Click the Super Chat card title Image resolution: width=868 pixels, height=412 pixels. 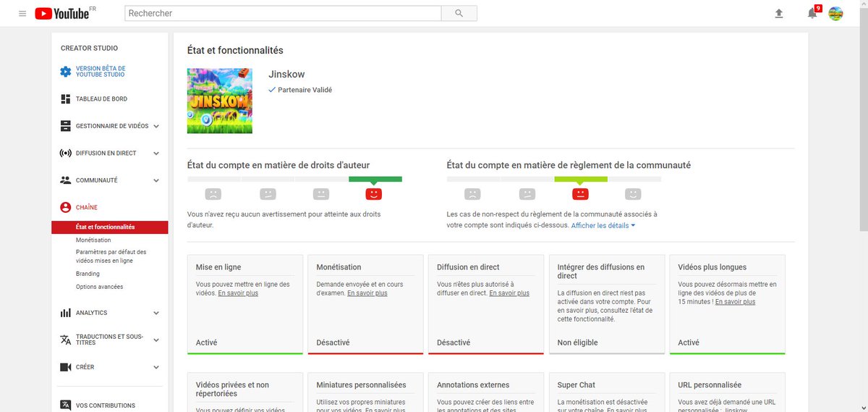click(576, 385)
